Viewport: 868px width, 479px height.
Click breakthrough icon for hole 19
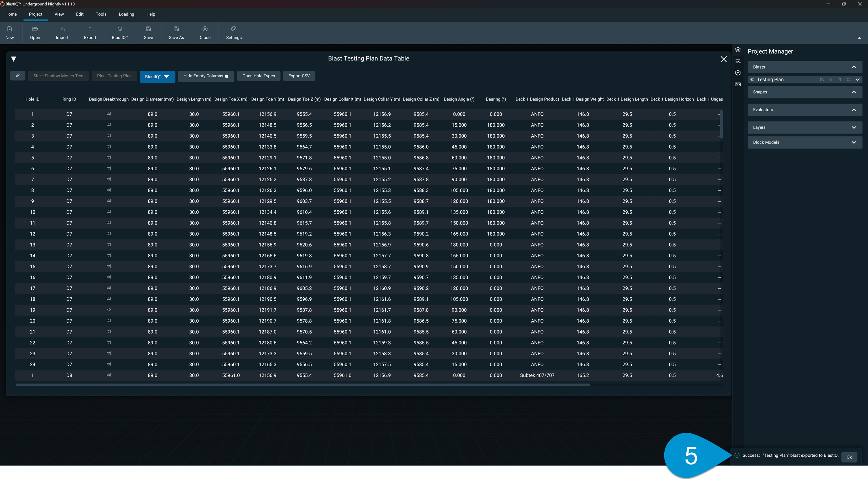tap(109, 310)
